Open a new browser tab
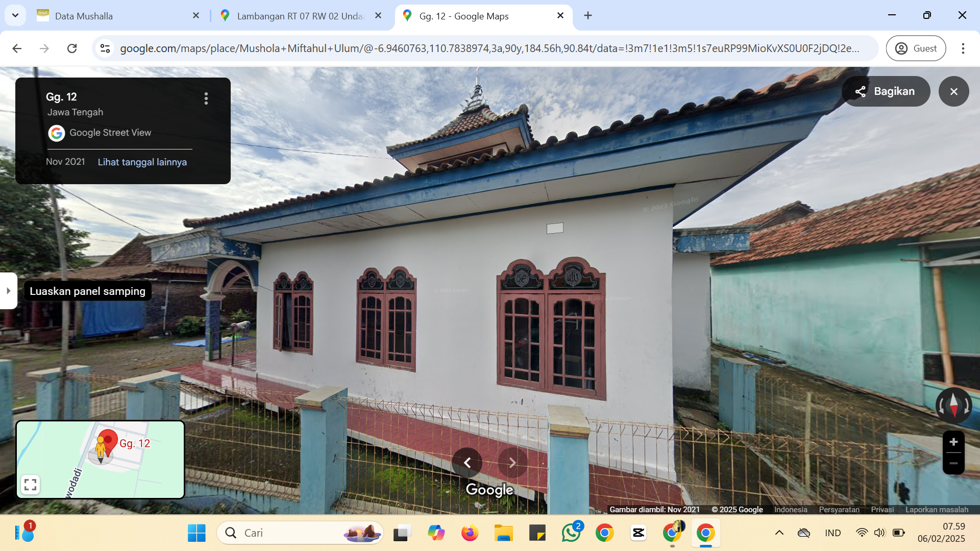The image size is (980, 551). [x=588, y=16]
